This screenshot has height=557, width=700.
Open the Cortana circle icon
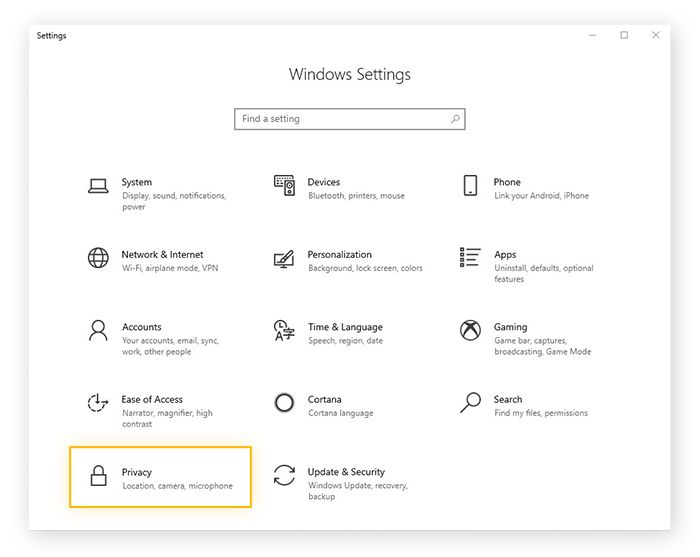tap(284, 403)
